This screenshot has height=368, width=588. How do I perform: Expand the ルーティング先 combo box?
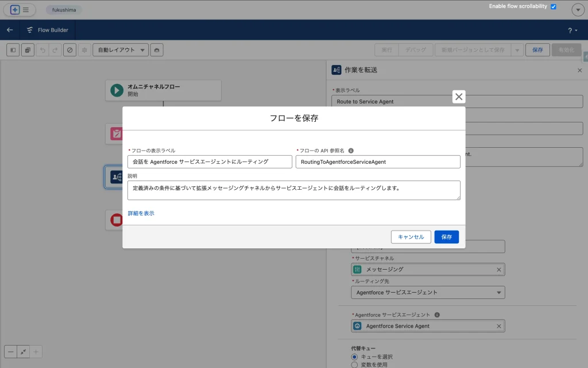tap(428, 292)
